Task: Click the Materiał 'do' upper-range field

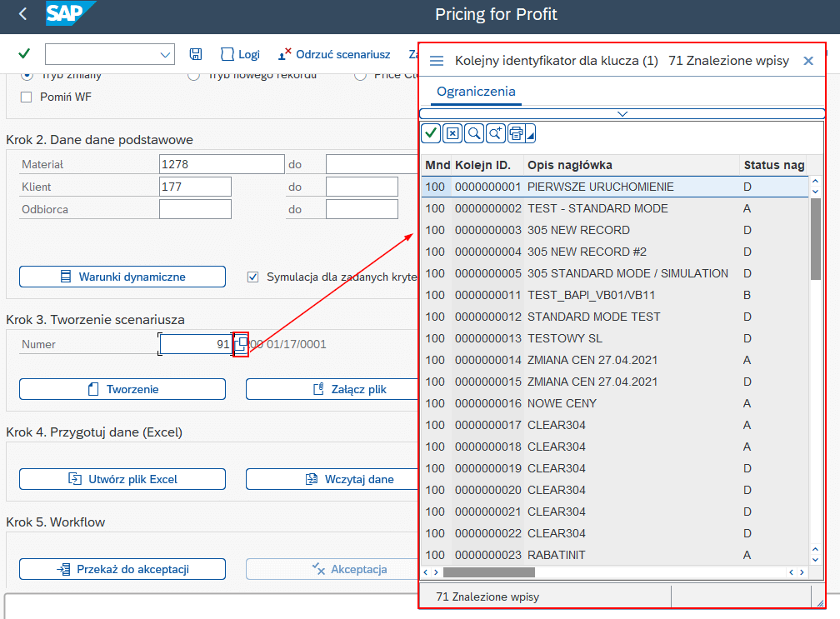Action: coord(372,164)
